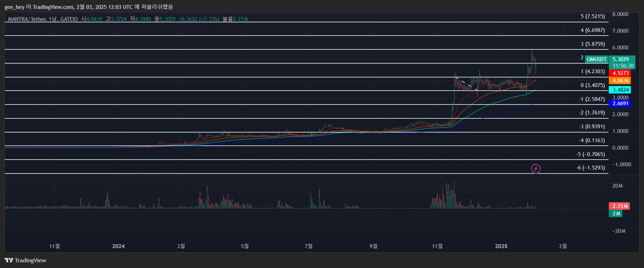644x268 pixels.
Task: Click the orange 4.0636 moving average label
Action: (620, 81)
